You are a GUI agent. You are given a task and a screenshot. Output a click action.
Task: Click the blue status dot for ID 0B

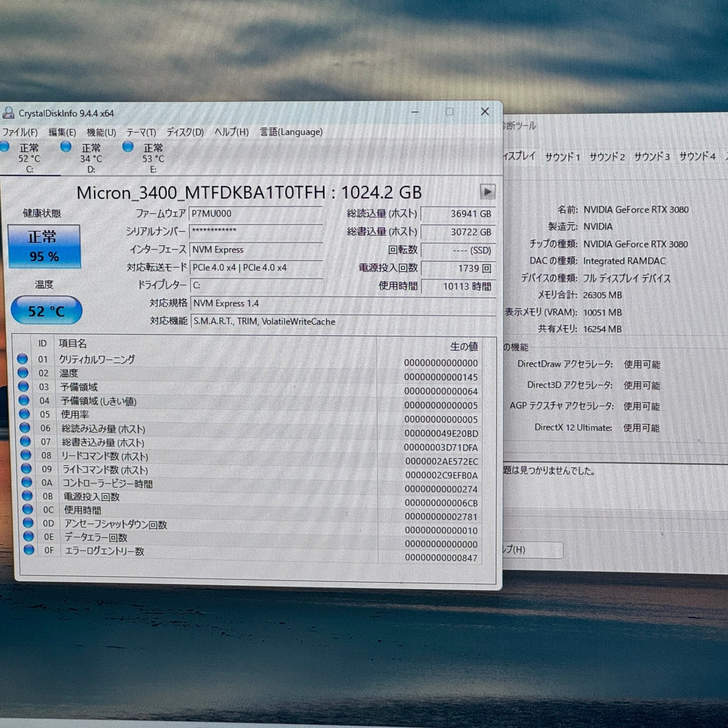[27, 496]
